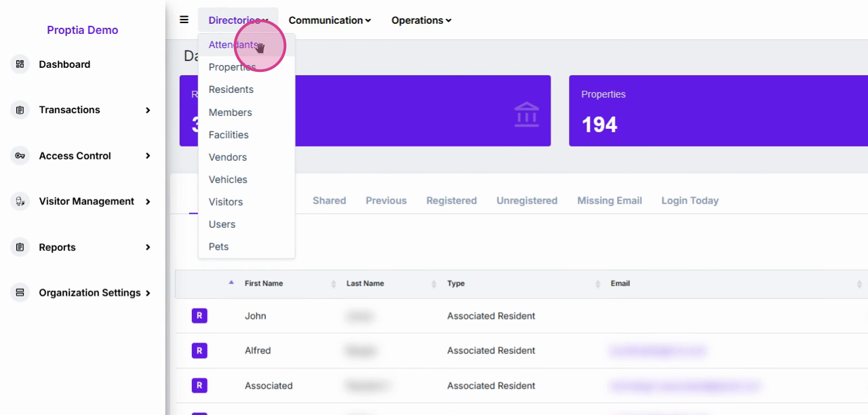Click the Email column header
This screenshot has width=868, height=415.
click(x=620, y=283)
